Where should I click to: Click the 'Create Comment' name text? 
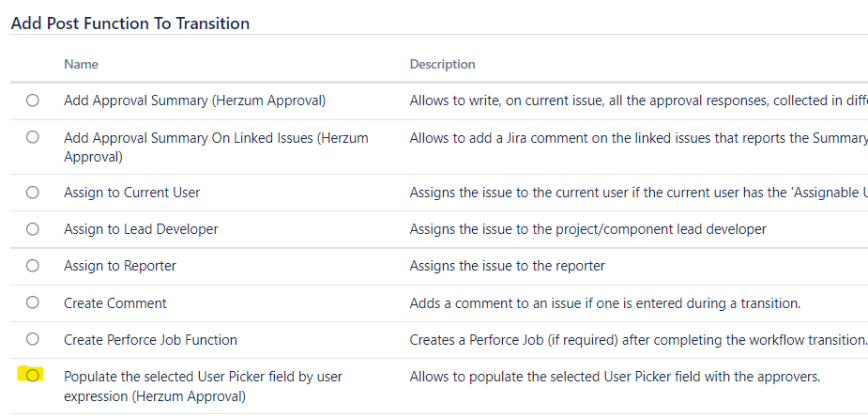pyautogui.click(x=115, y=303)
